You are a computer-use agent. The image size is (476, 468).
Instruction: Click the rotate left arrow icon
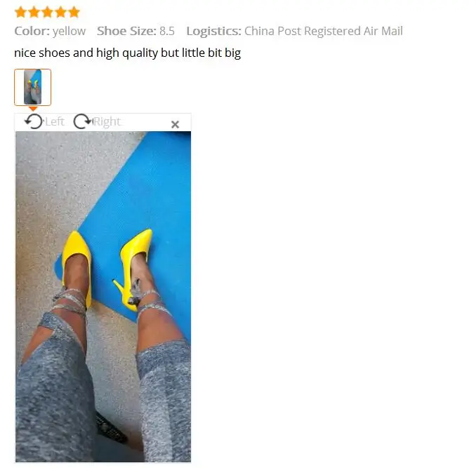[34, 121]
